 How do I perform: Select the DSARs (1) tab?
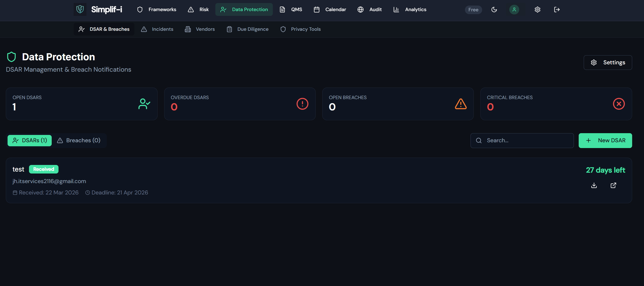[x=30, y=140]
